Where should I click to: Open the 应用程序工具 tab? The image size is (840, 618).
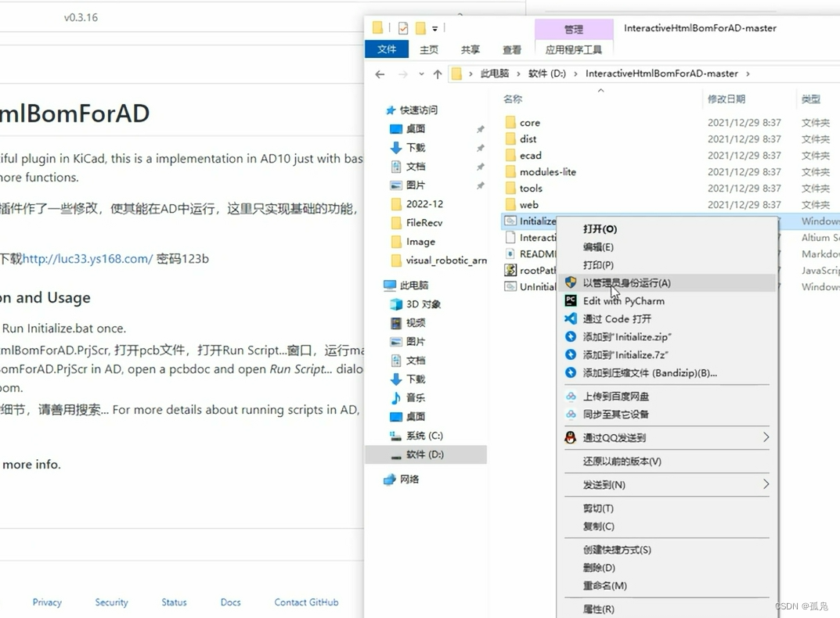(574, 49)
